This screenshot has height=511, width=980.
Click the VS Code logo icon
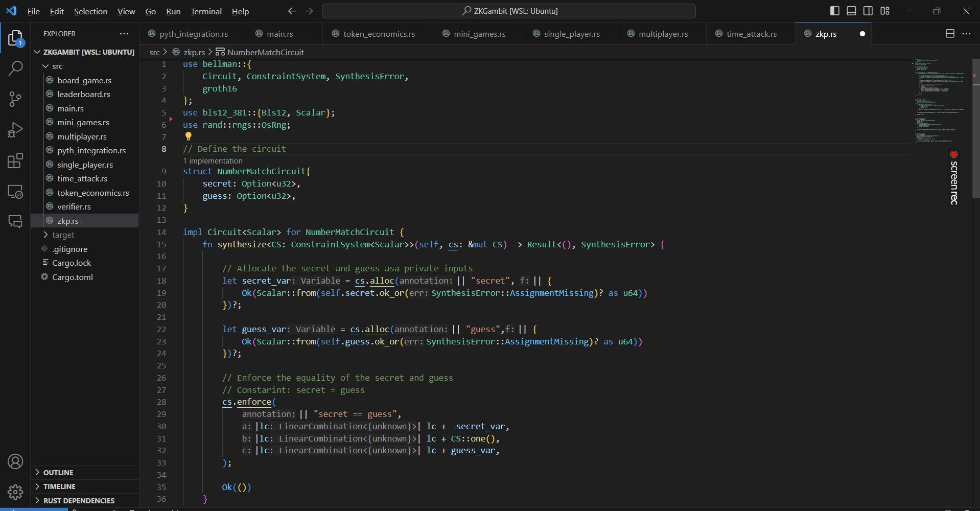tap(11, 11)
